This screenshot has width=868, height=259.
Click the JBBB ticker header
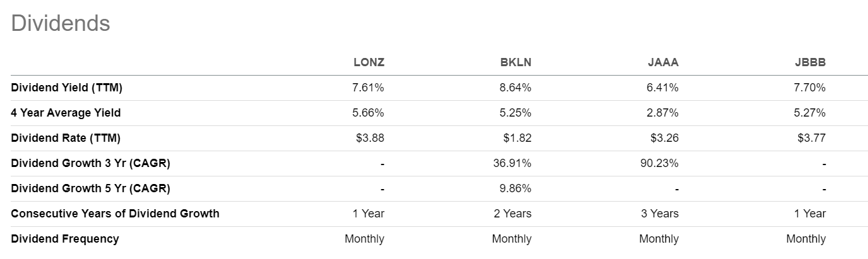pyautogui.click(x=811, y=62)
